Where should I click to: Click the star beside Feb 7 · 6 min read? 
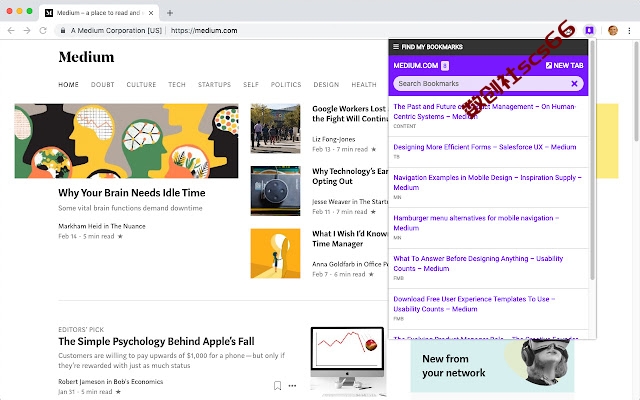(x=371, y=274)
